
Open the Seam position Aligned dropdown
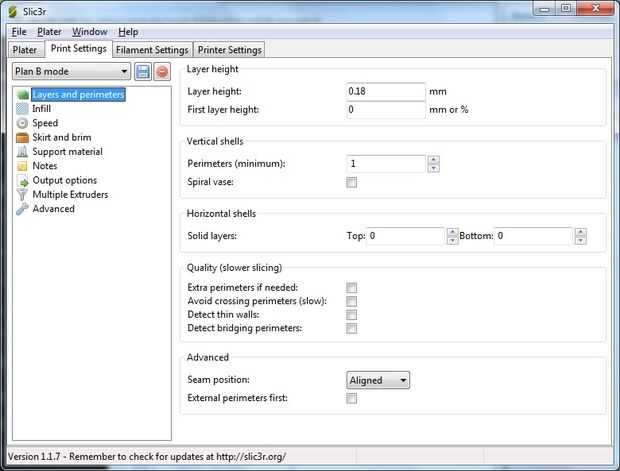tap(378, 380)
